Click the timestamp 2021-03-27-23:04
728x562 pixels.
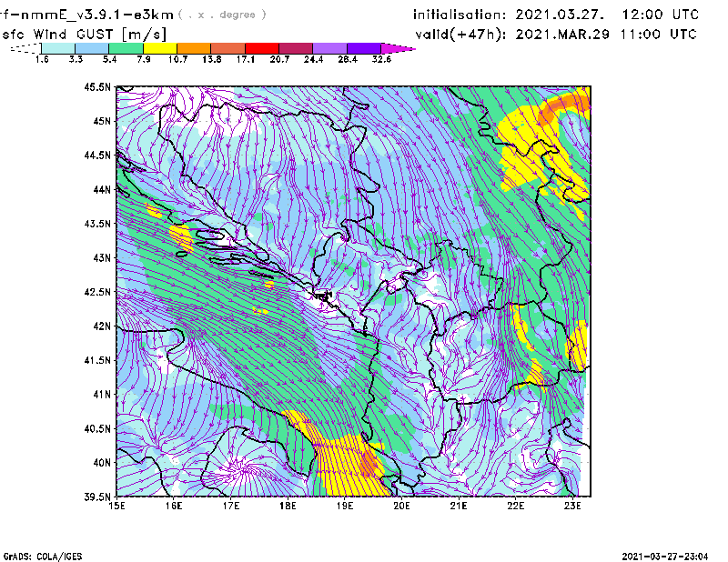pos(665,557)
